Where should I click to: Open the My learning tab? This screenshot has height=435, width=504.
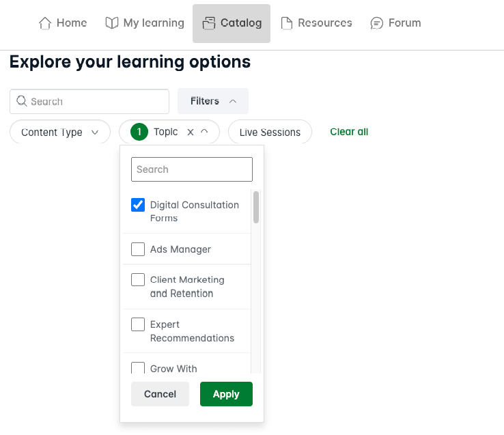coord(145,23)
